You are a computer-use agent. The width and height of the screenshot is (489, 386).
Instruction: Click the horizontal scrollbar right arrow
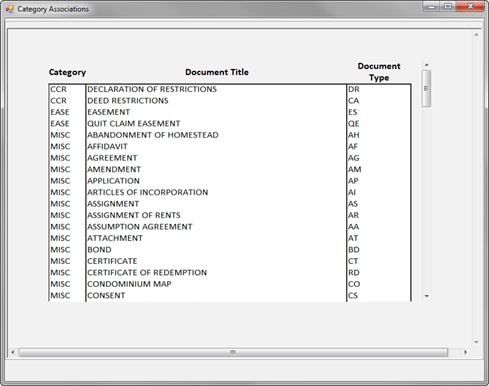tap(465, 352)
